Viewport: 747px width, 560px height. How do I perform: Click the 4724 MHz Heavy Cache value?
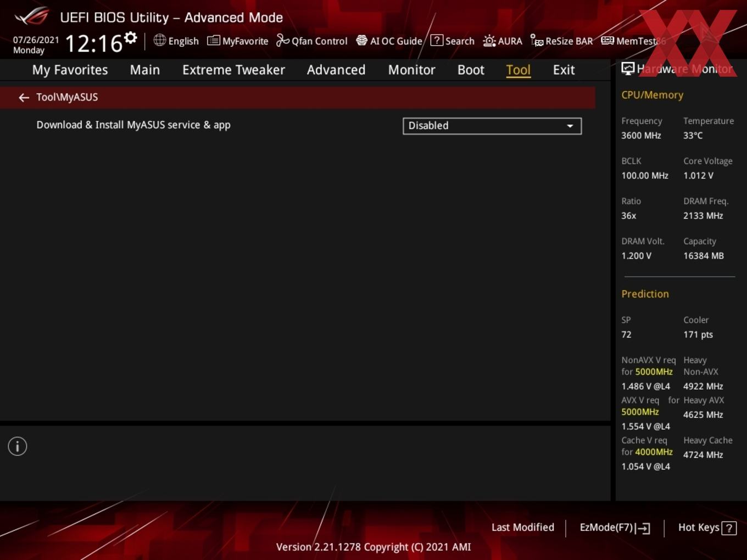click(703, 455)
